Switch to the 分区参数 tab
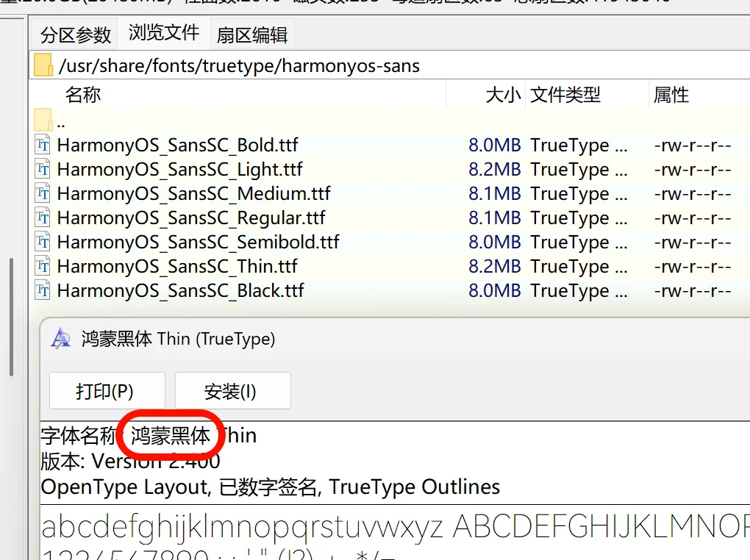Image resolution: width=750 pixels, height=560 pixels. click(76, 35)
